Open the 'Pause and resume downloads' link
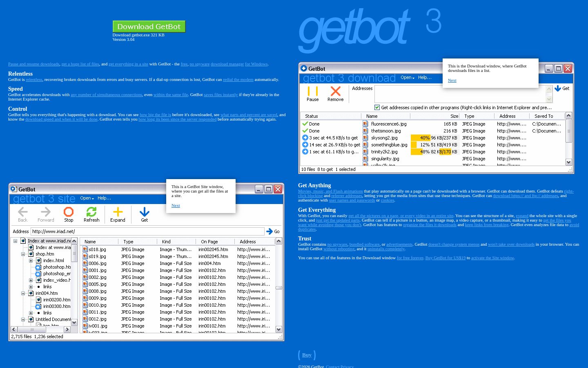 [33, 64]
